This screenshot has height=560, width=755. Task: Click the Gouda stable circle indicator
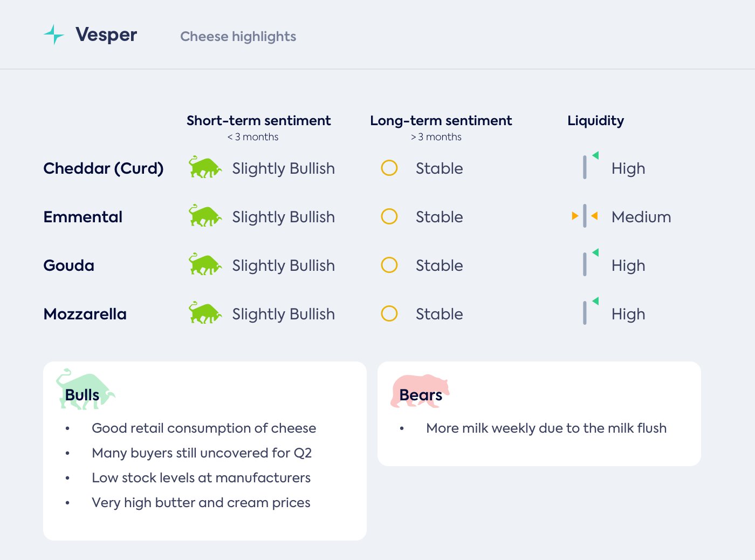point(389,265)
